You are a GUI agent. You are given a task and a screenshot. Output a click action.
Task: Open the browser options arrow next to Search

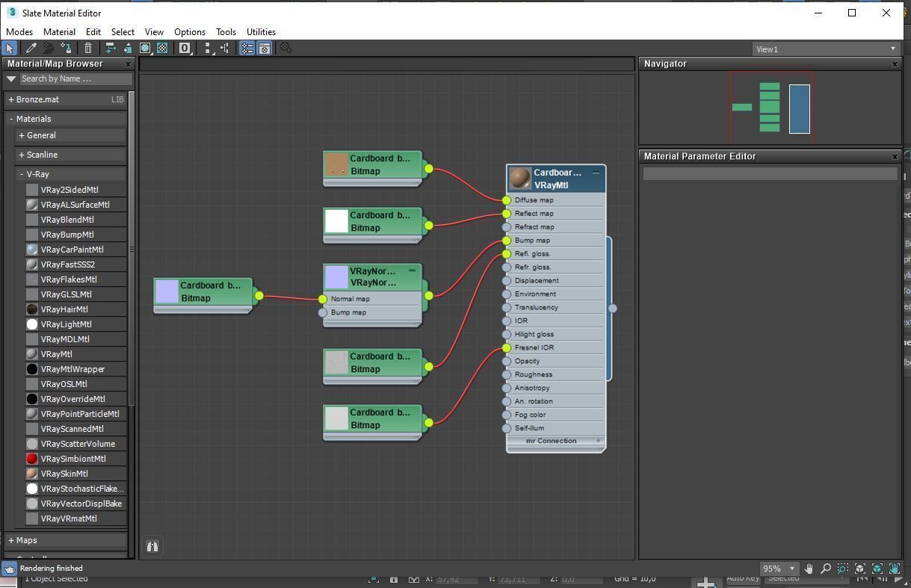pyautogui.click(x=11, y=78)
